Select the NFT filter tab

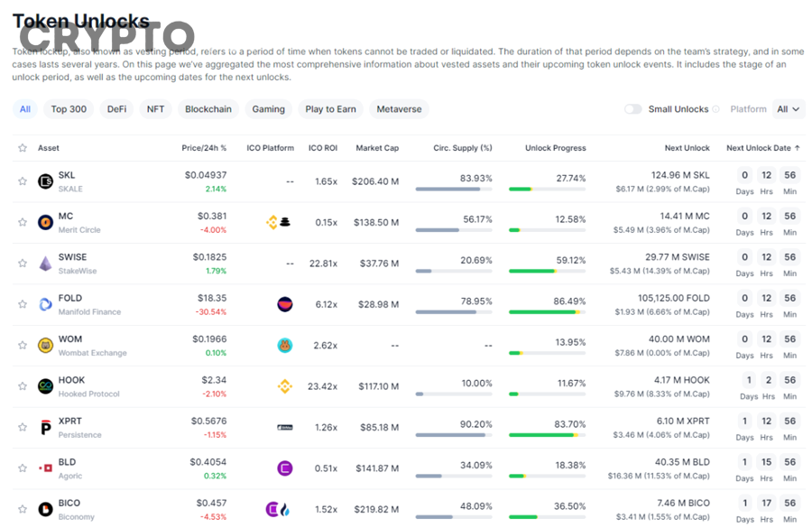point(155,109)
